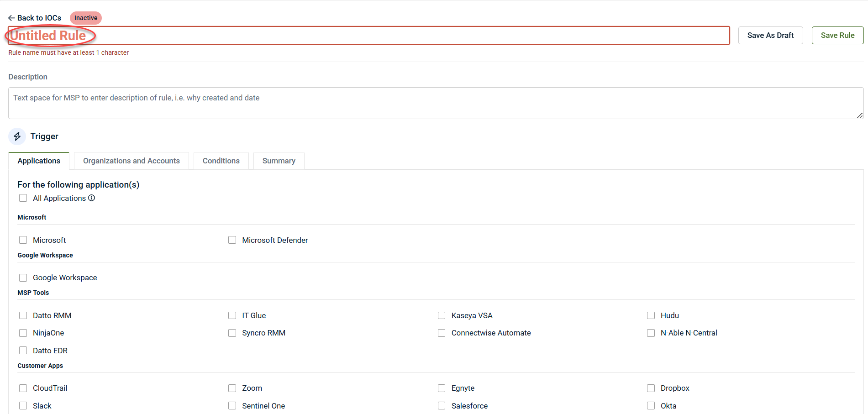Click the All Applications info icon

point(92,198)
